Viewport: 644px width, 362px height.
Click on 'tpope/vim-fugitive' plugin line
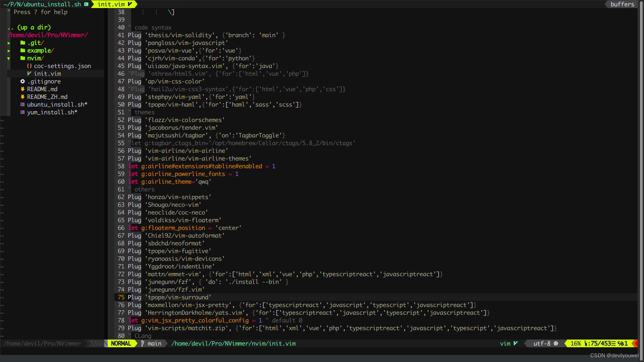point(169,251)
